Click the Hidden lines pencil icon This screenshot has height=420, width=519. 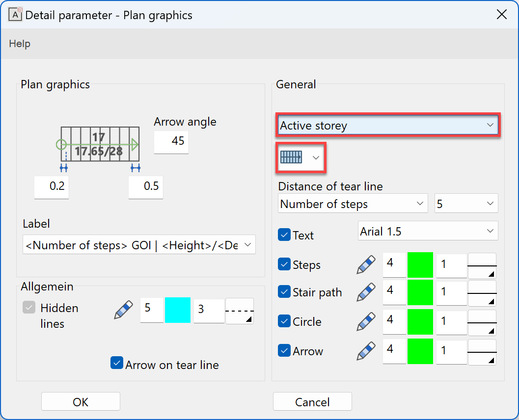(124, 310)
